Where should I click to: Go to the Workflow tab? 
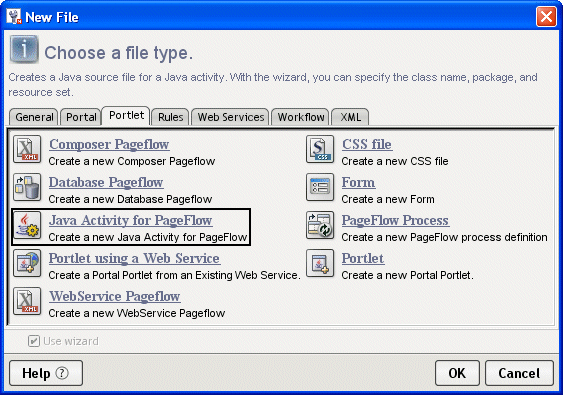[300, 117]
